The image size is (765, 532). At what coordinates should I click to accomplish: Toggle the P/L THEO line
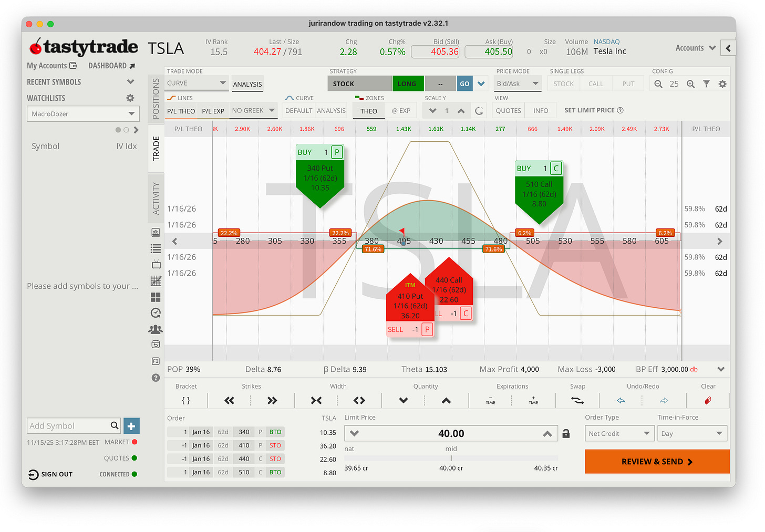coord(181,111)
